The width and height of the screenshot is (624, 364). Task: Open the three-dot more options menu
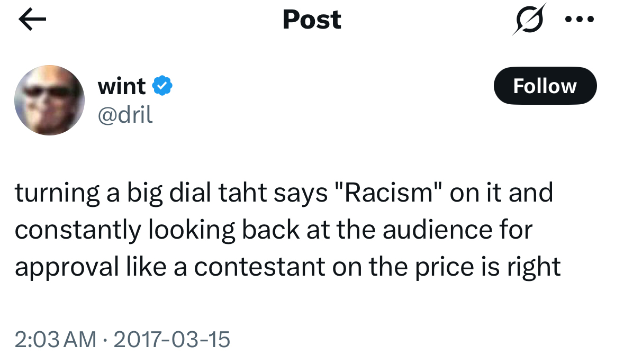[580, 20]
